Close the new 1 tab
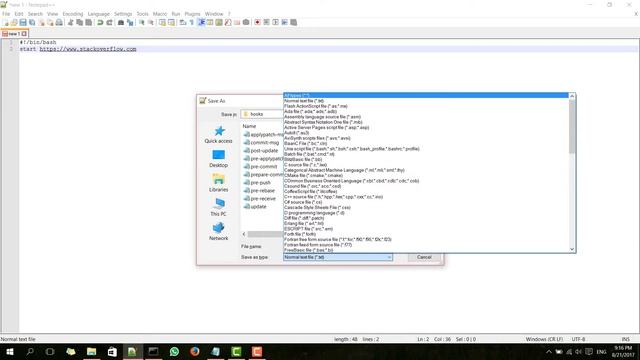This screenshot has height=360, width=640. (24, 34)
